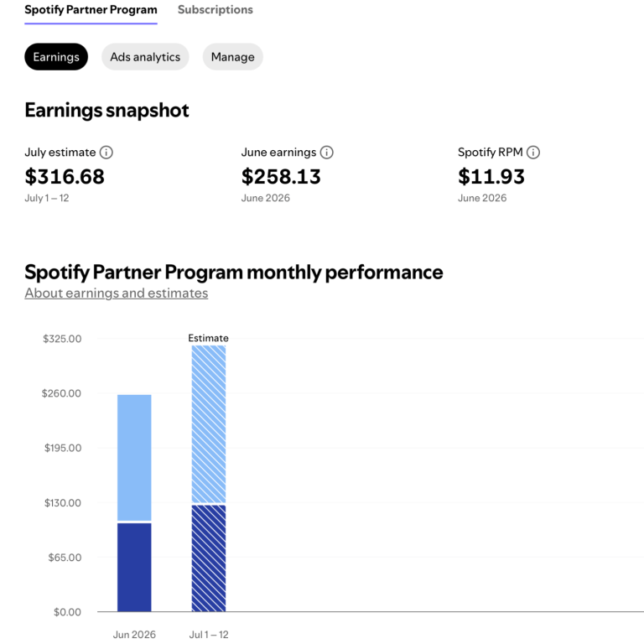Open the Ads analytics section
The height and width of the screenshot is (644, 644).
(145, 57)
